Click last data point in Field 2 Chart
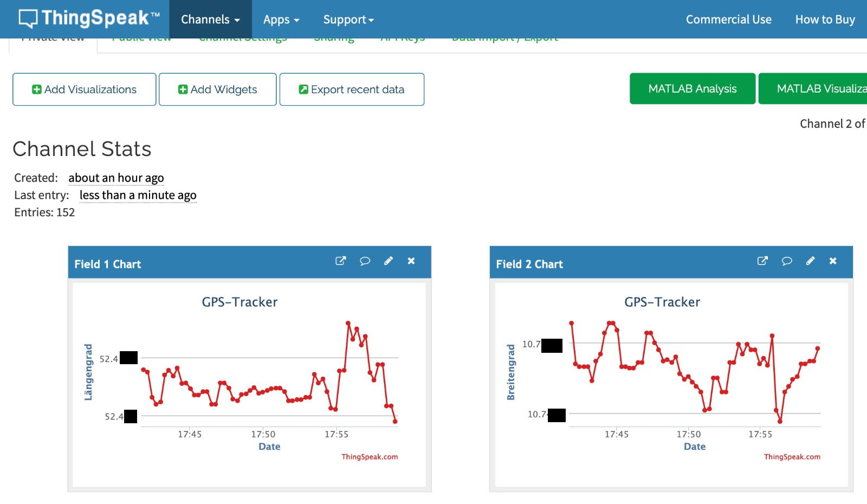Viewport: 867px width, 504px height. pyautogui.click(x=817, y=348)
